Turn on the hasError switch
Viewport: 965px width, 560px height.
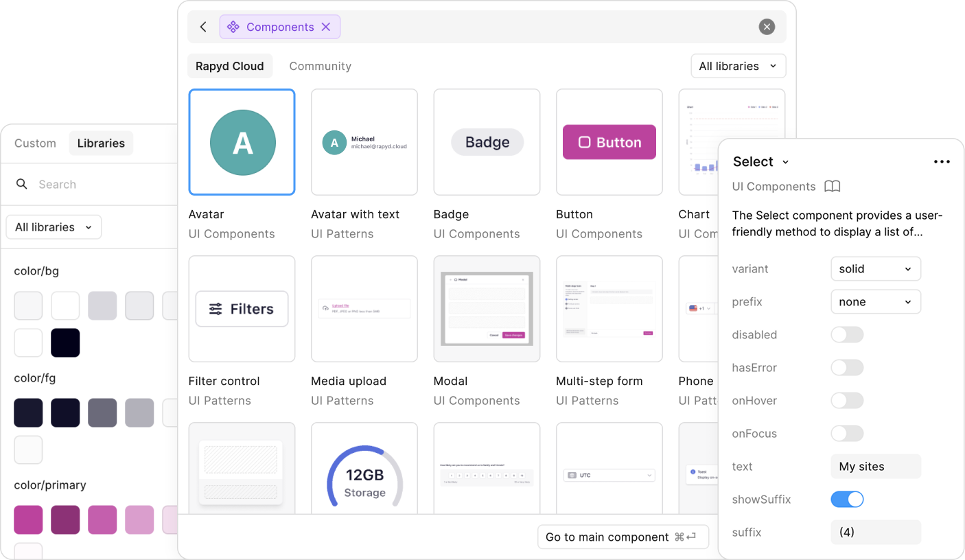click(x=847, y=368)
